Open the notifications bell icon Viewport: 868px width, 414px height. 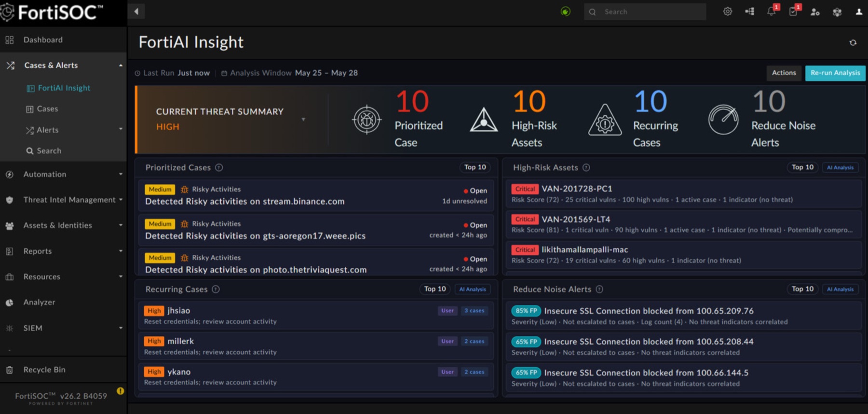772,11
